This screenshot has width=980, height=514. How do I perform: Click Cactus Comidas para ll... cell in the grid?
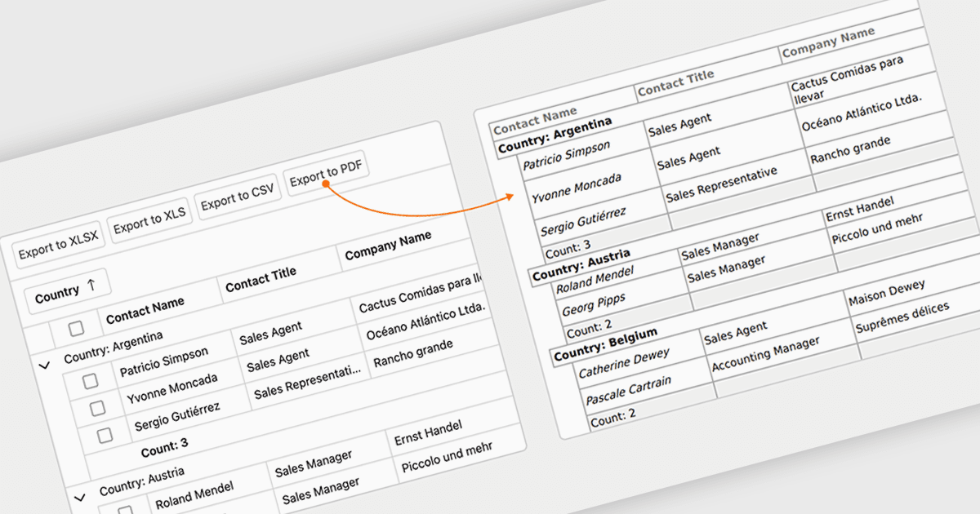(422, 295)
